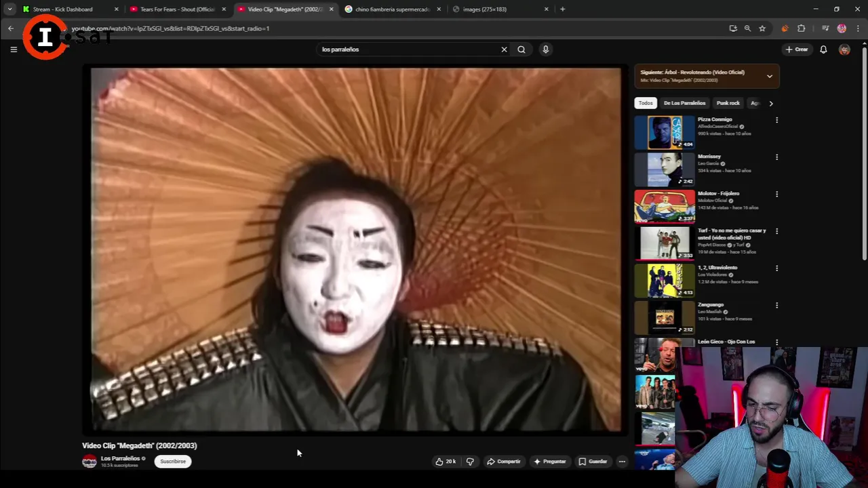Close the images (275×183) tab
This screenshot has height=488, width=868.
coord(547,9)
